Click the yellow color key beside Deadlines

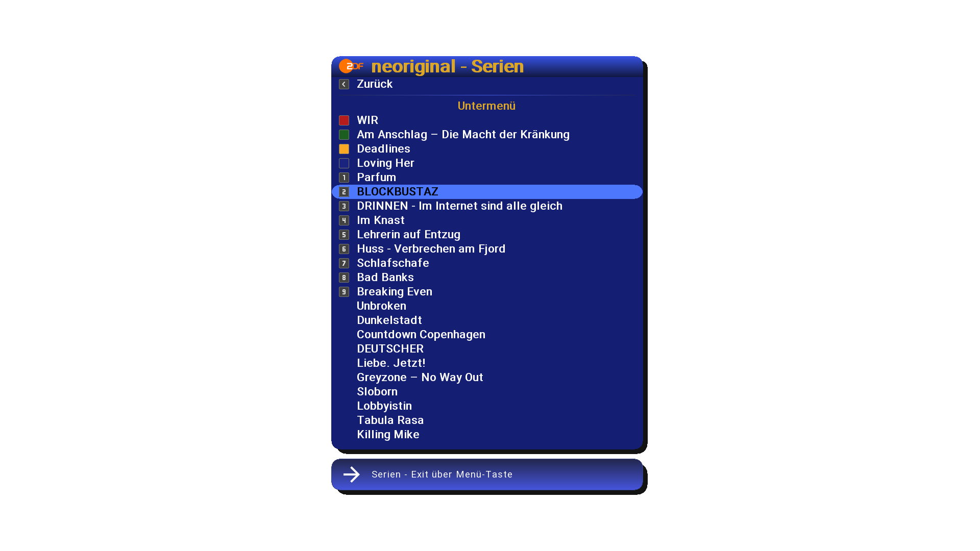click(x=344, y=149)
